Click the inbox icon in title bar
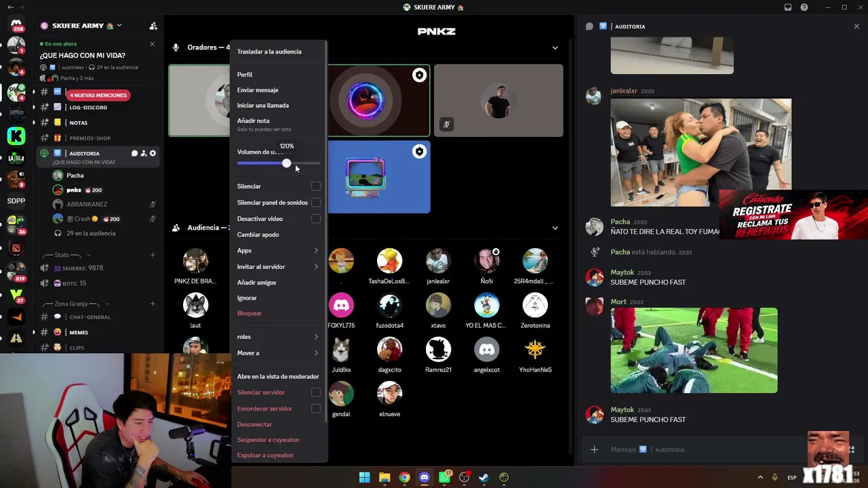Image resolution: width=868 pixels, height=488 pixels. 788,7
